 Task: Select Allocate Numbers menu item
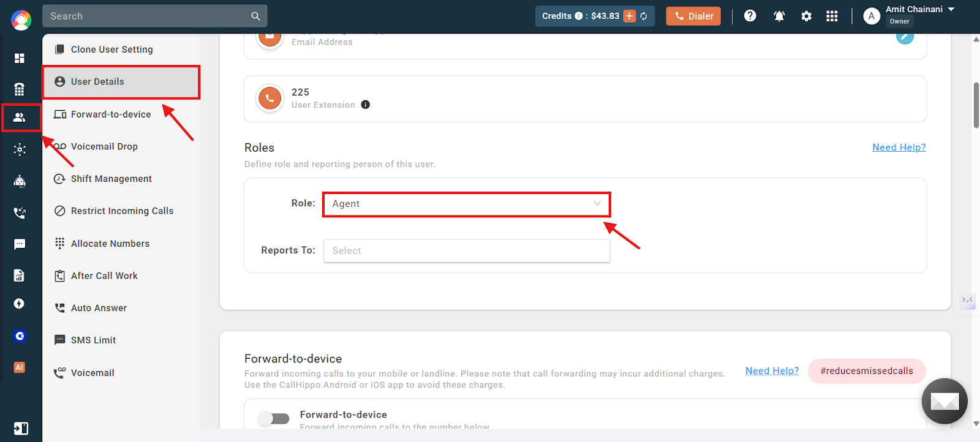(121, 244)
